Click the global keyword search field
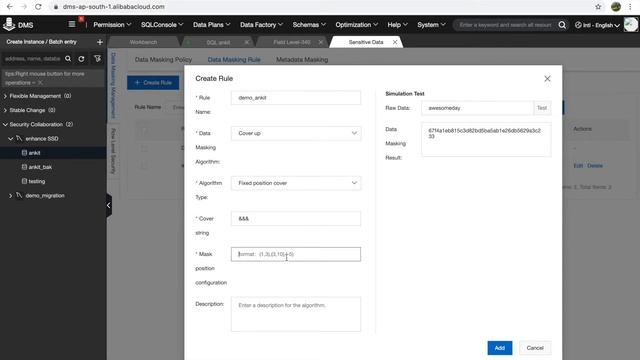The image size is (640, 360). click(x=505, y=25)
